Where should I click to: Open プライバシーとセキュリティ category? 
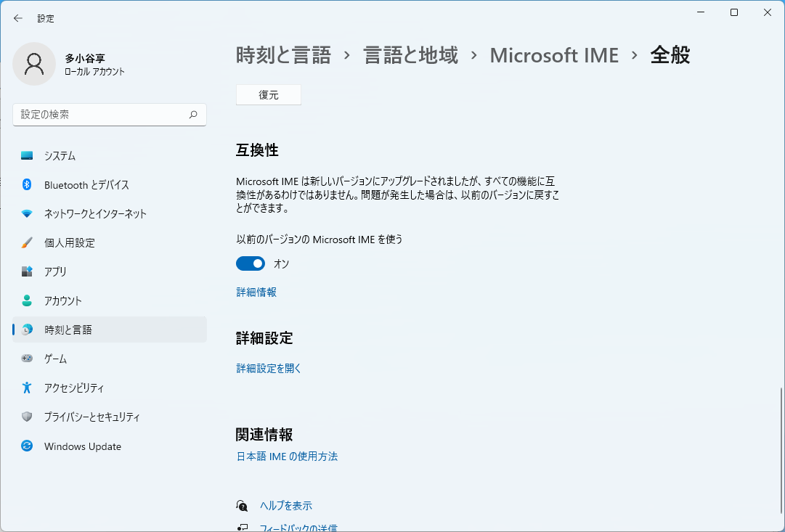click(x=110, y=417)
